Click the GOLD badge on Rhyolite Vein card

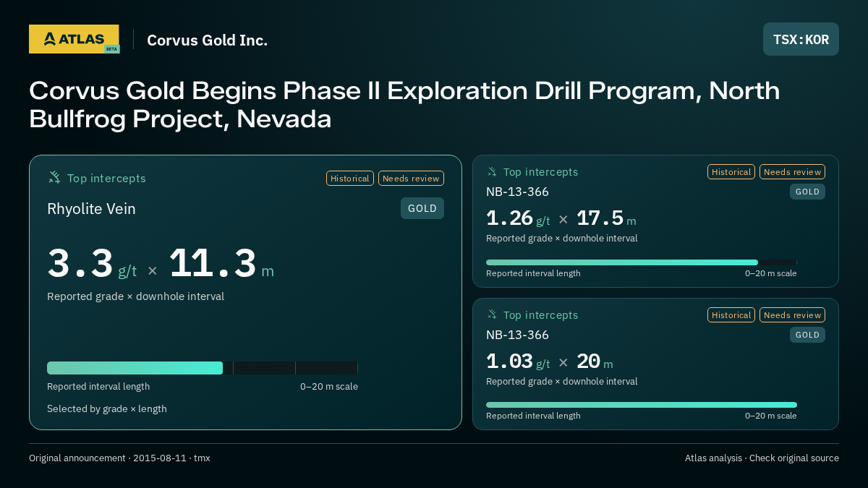tap(422, 208)
